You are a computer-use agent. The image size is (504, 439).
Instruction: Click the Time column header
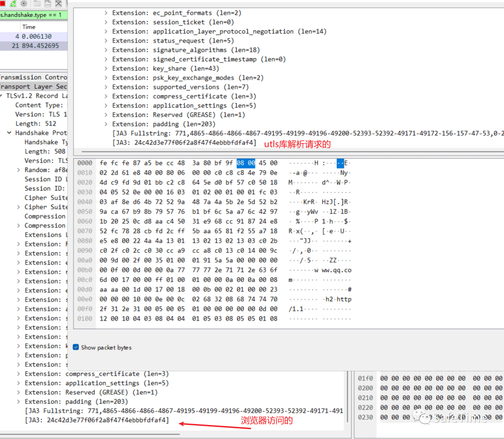[x=29, y=27]
